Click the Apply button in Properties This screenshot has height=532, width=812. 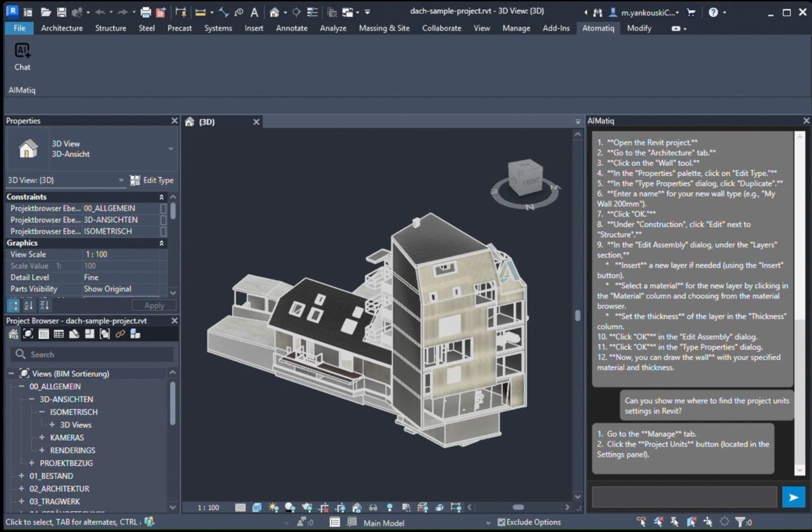click(154, 305)
